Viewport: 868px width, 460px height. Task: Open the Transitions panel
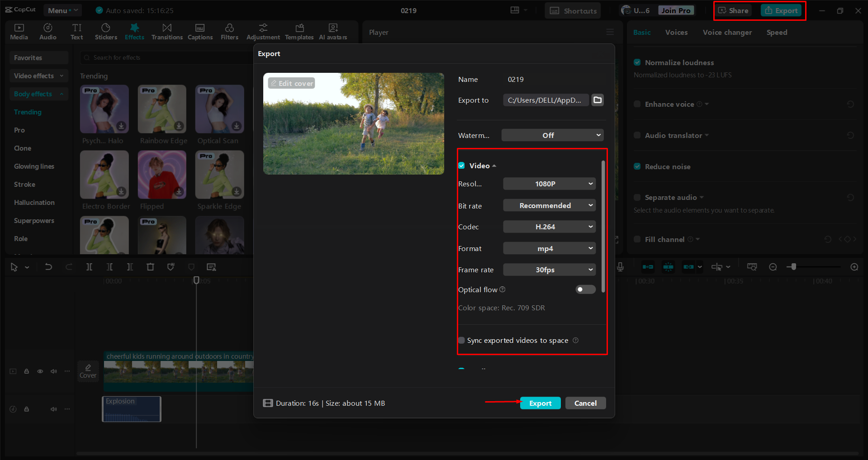click(x=167, y=32)
